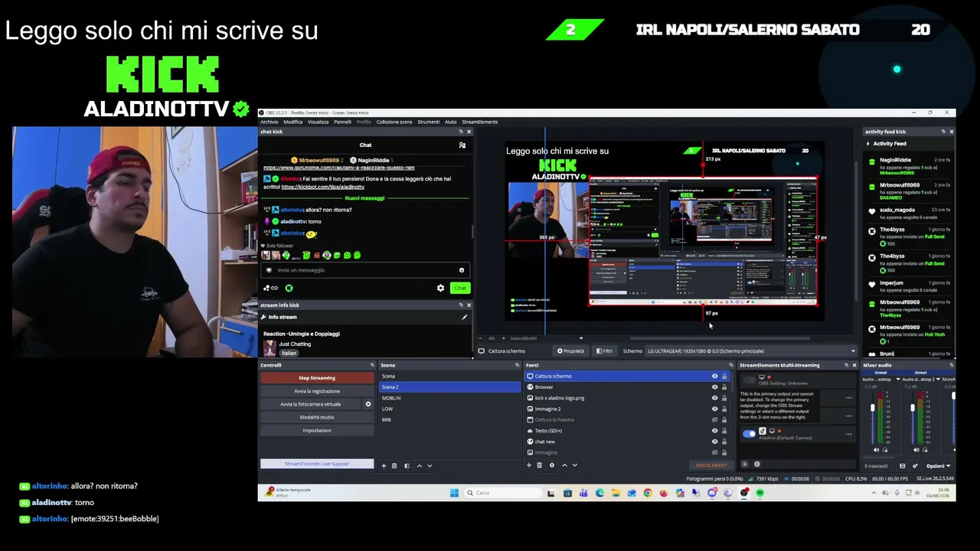This screenshot has width=980, height=551.
Task: Hide the Testo (GDI+) source
Action: [x=714, y=431]
